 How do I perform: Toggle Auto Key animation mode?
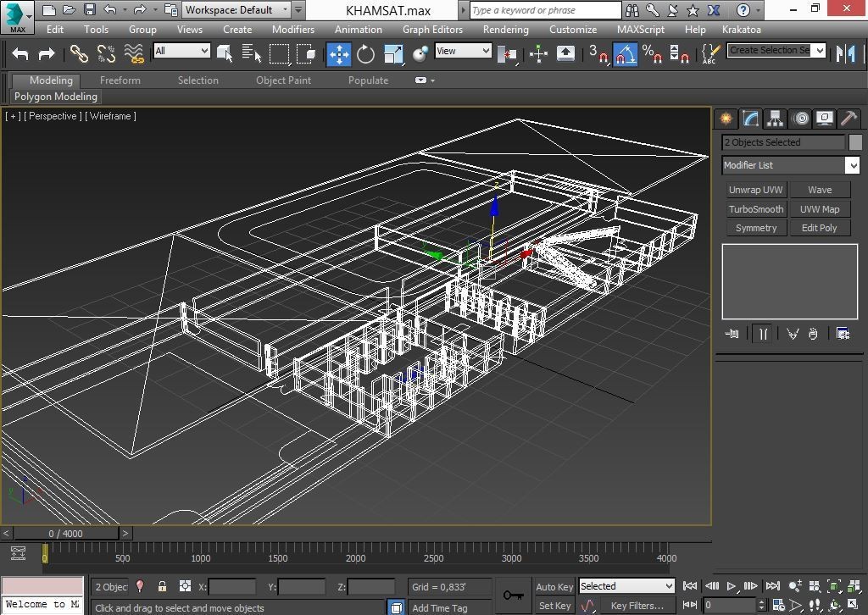(x=554, y=586)
